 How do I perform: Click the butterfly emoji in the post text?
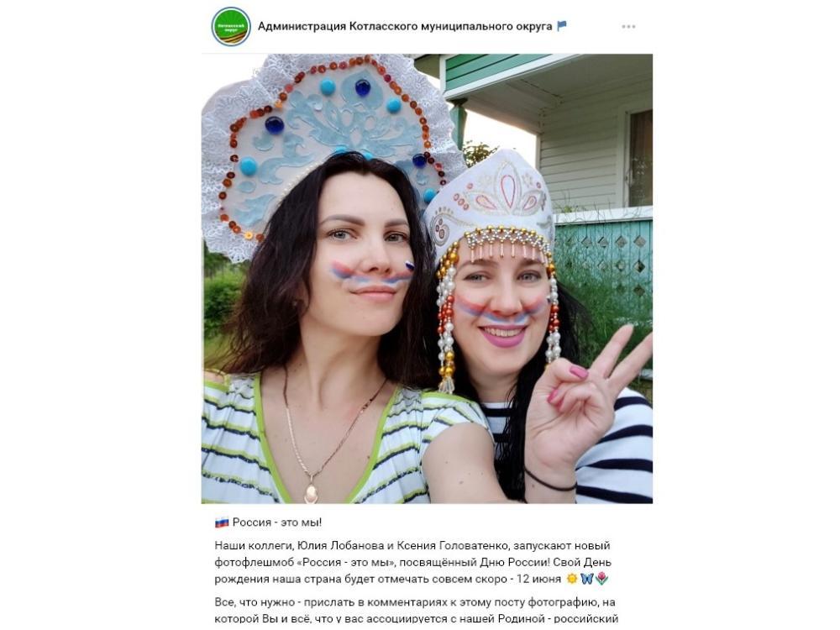586,579
